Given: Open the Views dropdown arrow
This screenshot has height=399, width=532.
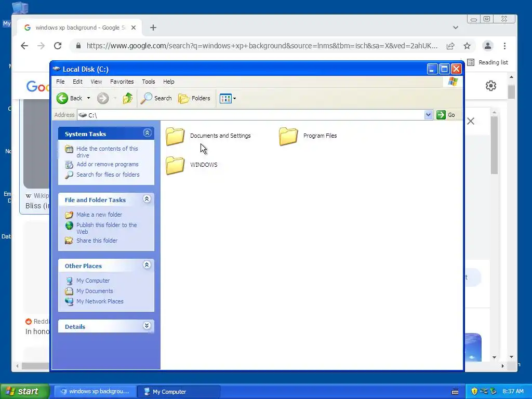Looking at the screenshot, I should [234, 99].
